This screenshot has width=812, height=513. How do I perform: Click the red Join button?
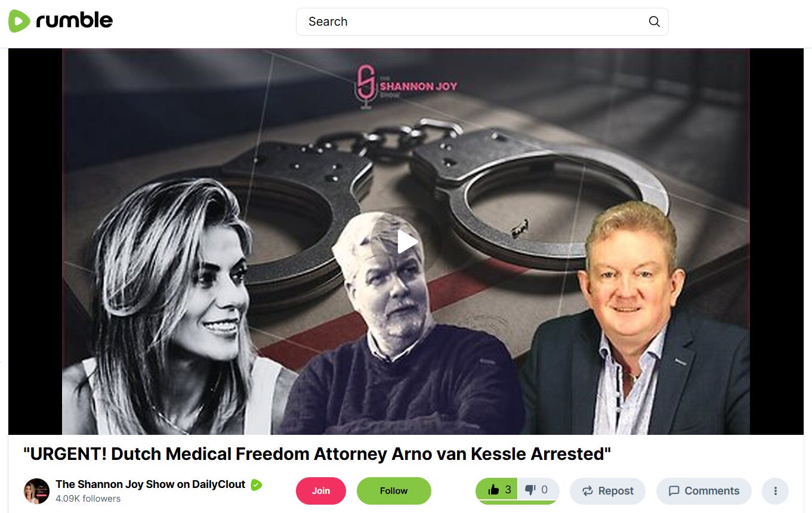click(321, 490)
